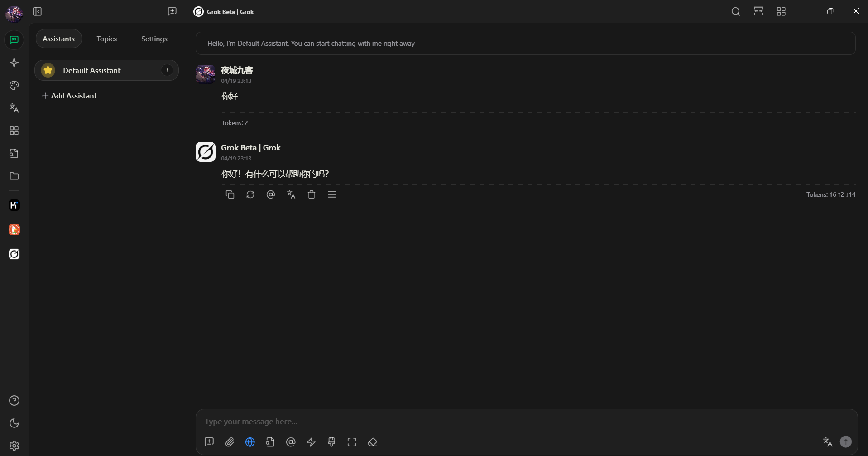Open the app Settings gear icon

coord(14,446)
